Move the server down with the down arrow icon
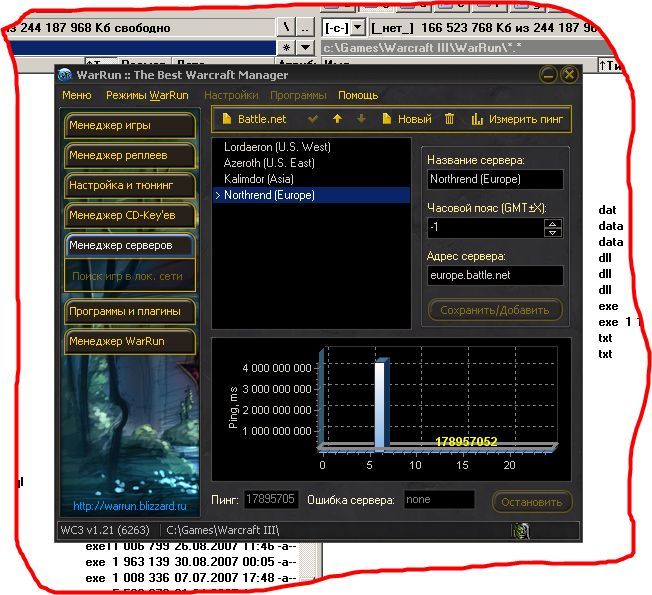652x595 pixels. click(361, 119)
